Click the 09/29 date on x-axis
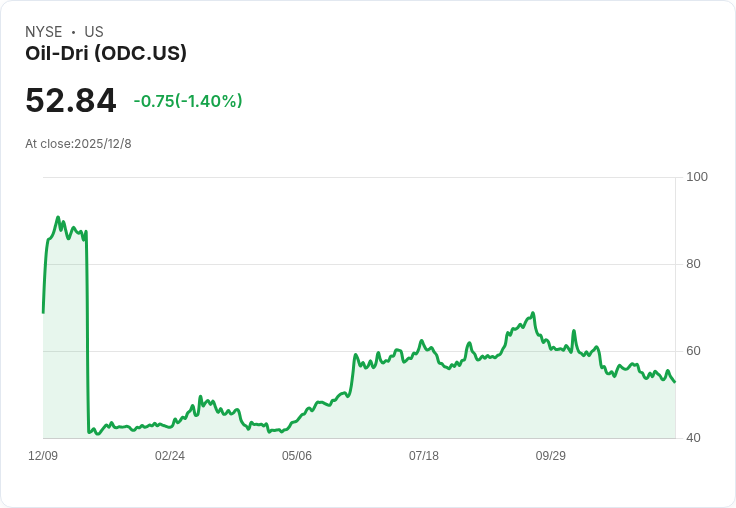736x508 pixels. tap(551, 456)
